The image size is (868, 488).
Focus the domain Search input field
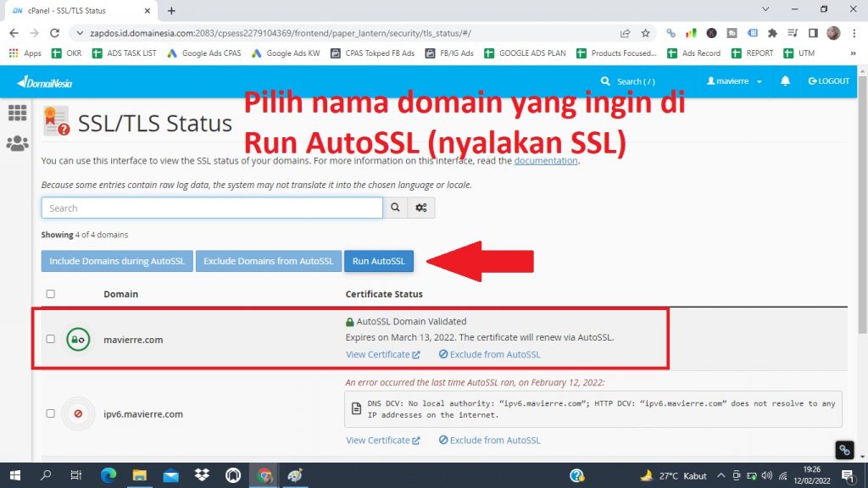coord(212,208)
